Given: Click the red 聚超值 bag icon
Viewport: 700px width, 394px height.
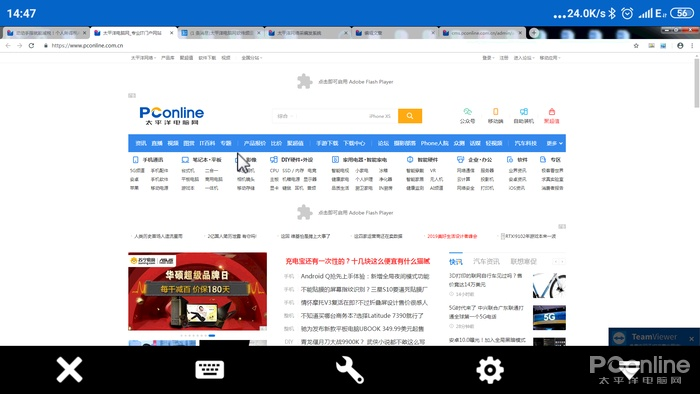Looking at the screenshot, I should coord(551,115).
